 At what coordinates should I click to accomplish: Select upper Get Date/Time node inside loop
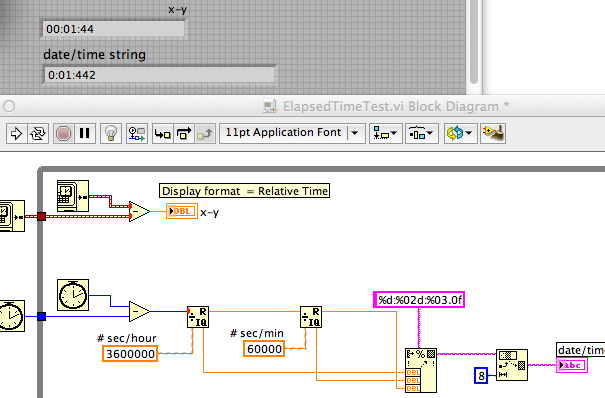tap(73, 196)
